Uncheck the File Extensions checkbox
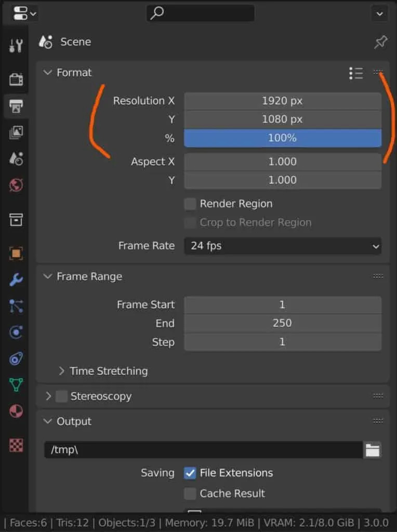Screen dimensions: 397x532 190,473
